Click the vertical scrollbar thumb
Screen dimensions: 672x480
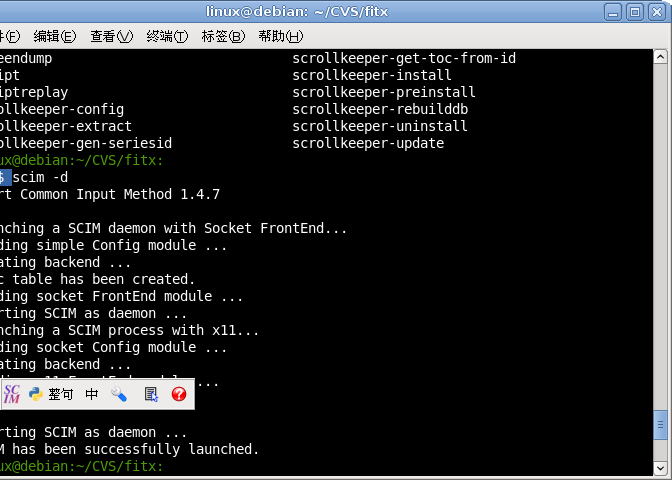[660, 425]
